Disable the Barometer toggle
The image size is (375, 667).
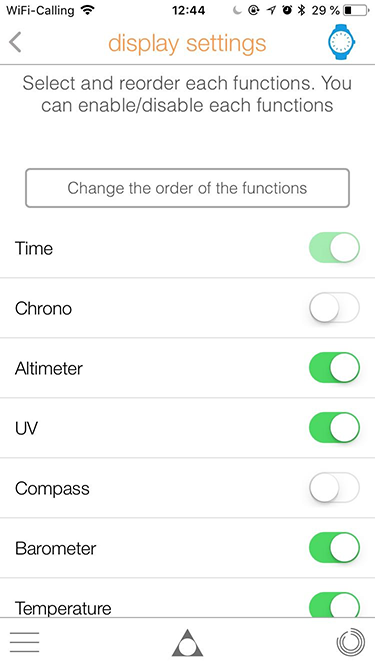[334, 547]
